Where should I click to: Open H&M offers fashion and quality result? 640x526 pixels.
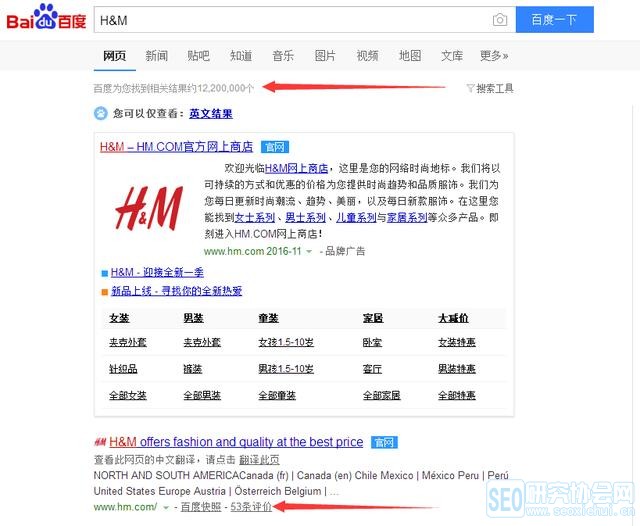point(236,442)
